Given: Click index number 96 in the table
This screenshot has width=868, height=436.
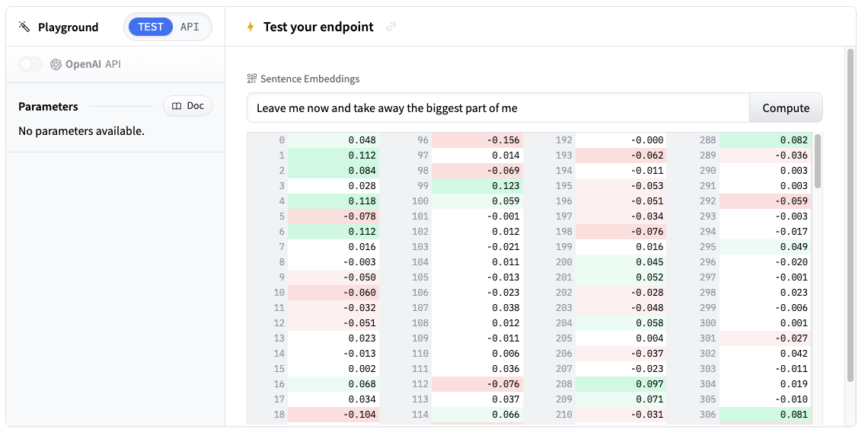Looking at the screenshot, I should 423,140.
